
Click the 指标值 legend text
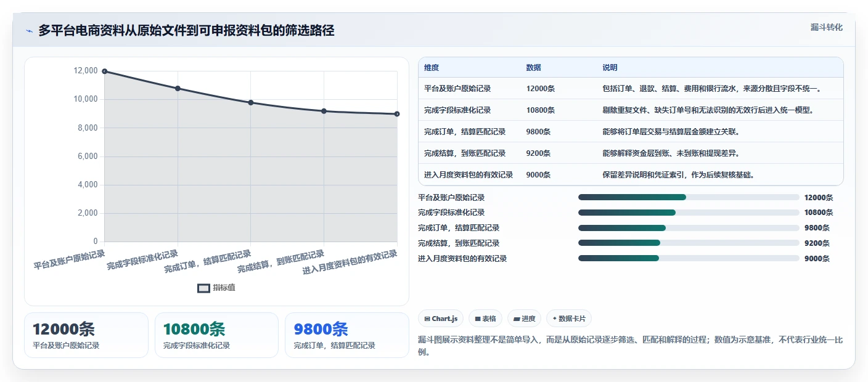click(224, 288)
